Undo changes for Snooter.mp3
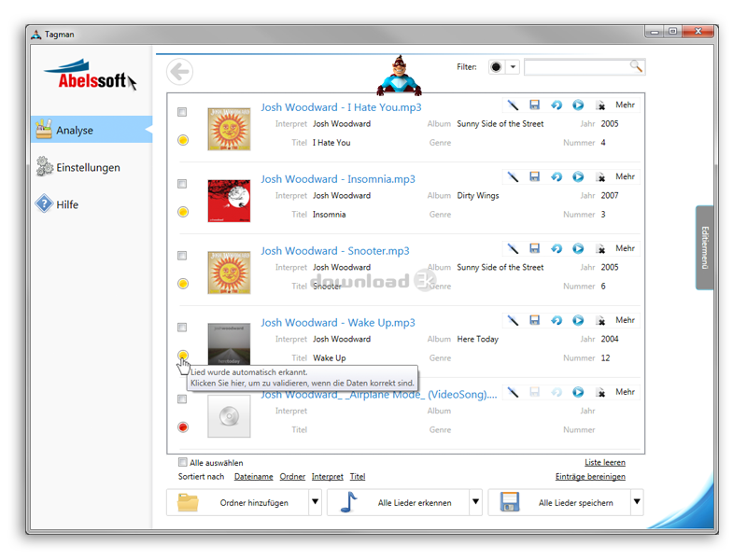Image resolution: width=747 pixels, height=560 pixels. tap(557, 248)
